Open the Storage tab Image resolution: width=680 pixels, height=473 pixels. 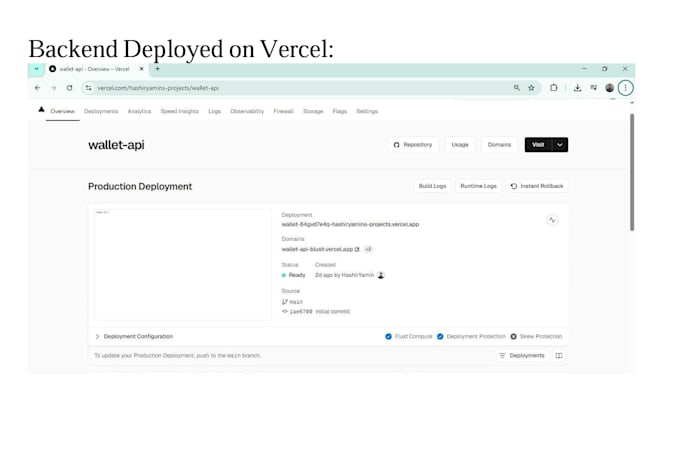(313, 111)
